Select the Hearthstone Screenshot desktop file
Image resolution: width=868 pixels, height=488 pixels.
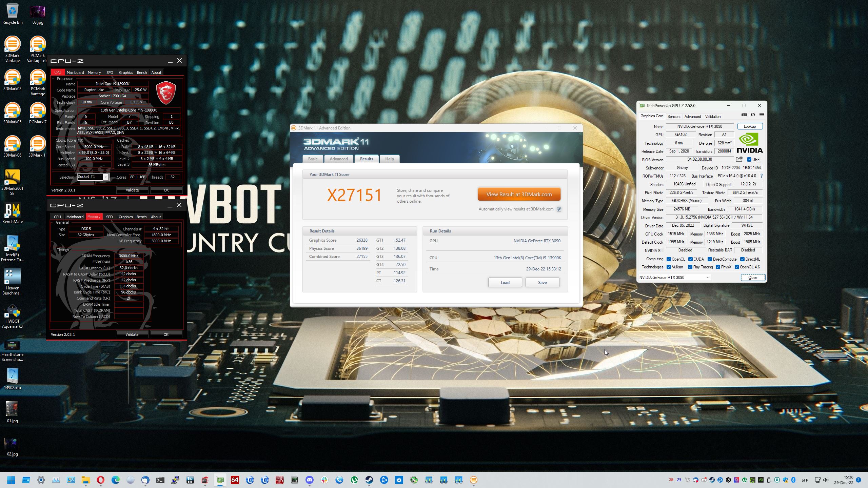pyautogui.click(x=13, y=351)
